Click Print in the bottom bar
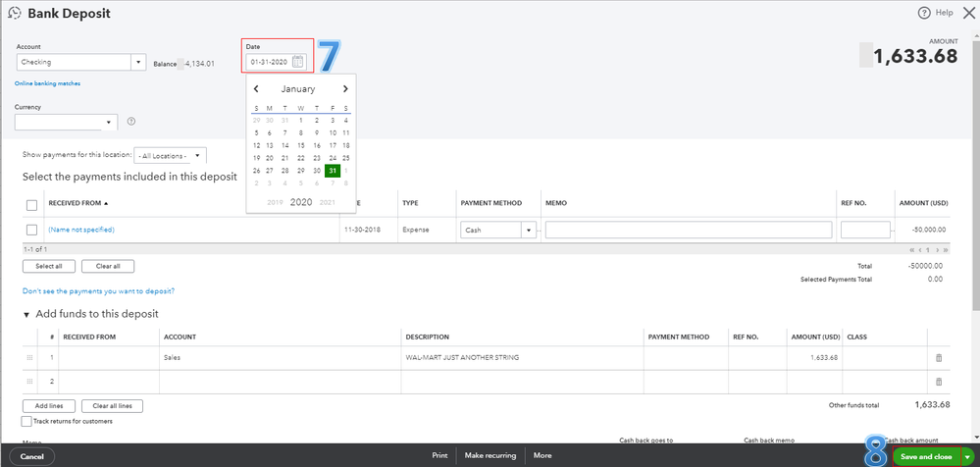 click(440, 456)
